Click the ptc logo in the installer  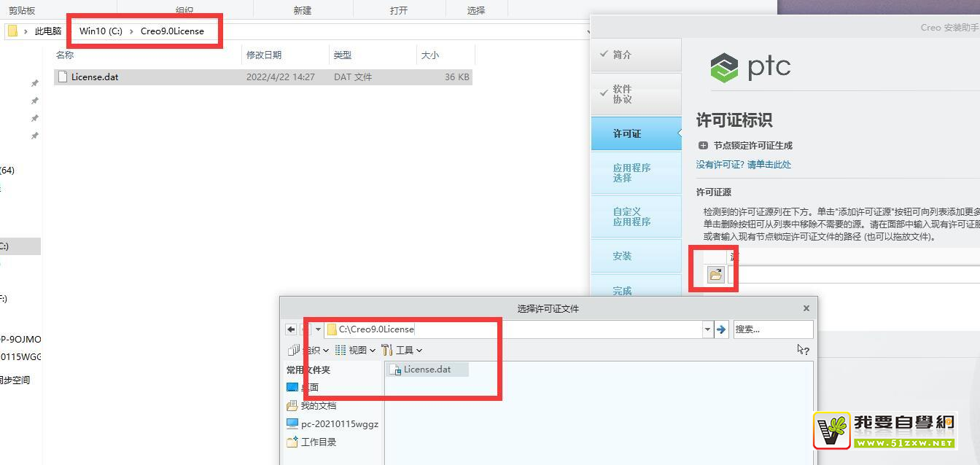(x=751, y=67)
